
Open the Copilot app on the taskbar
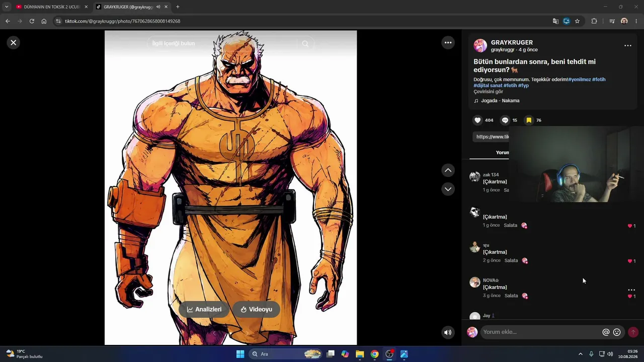click(x=345, y=354)
